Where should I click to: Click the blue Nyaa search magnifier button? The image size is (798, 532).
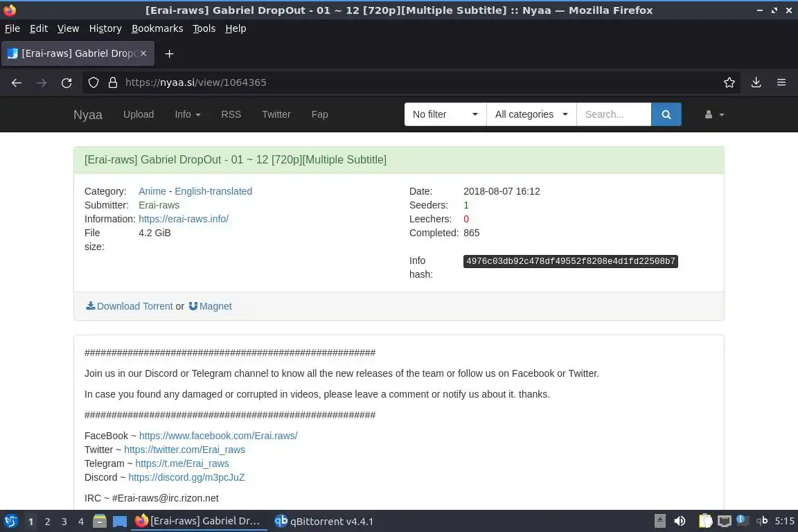pyautogui.click(x=666, y=114)
